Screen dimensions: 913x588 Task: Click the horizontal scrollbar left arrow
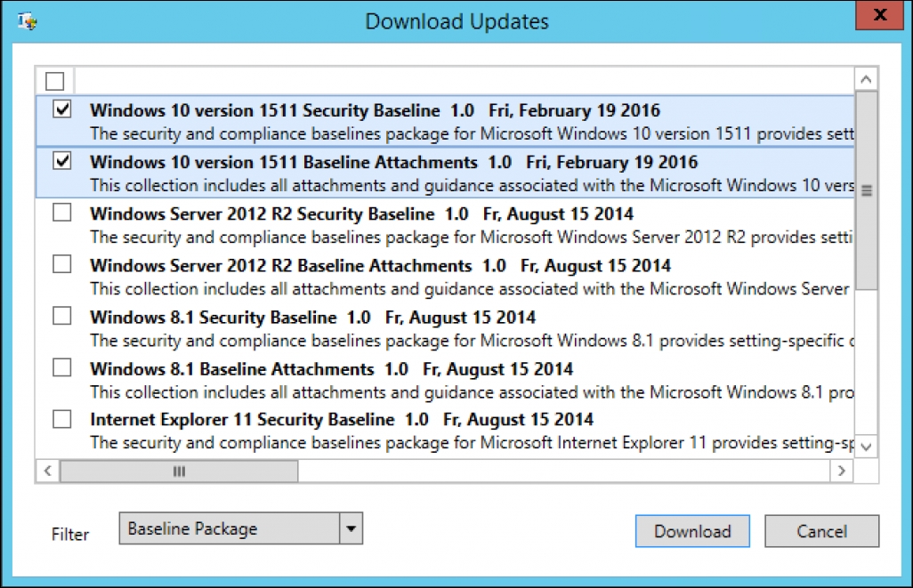pyautogui.click(x=48, y=471)
